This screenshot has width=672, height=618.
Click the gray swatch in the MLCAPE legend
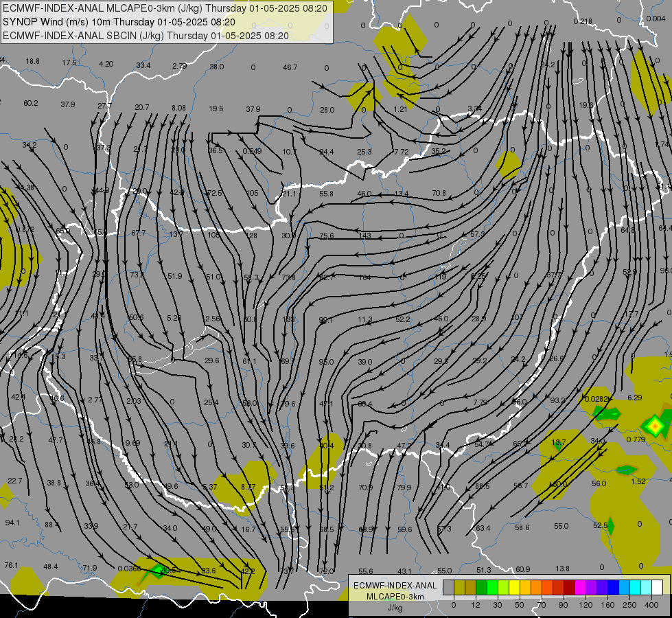click(x=448, y=588)
